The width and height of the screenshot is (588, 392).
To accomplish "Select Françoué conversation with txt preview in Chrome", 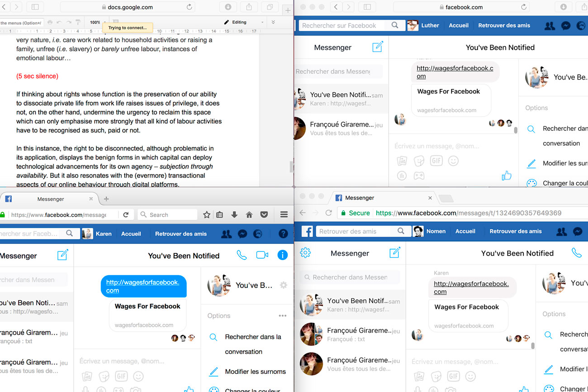I will (350, 335).
